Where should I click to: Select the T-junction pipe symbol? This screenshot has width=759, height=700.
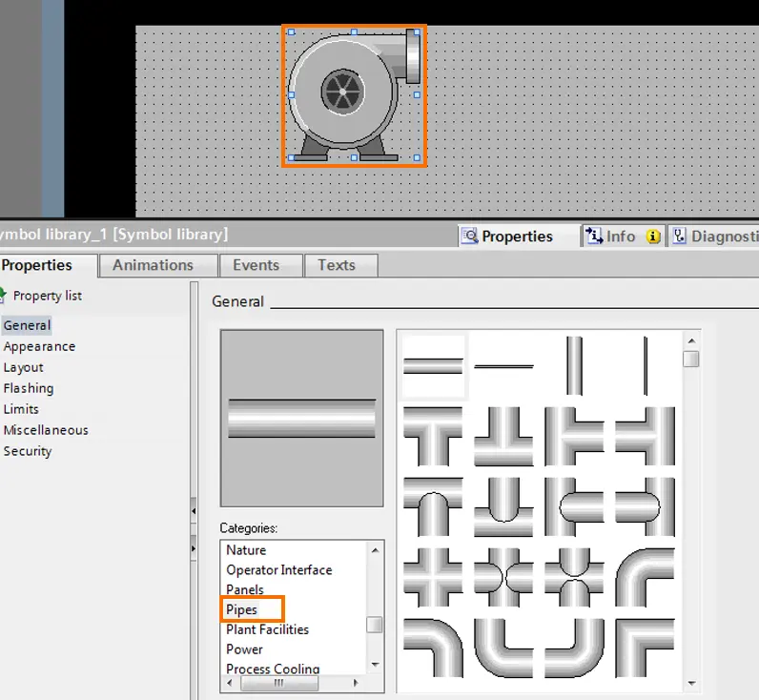coord(433,436)
